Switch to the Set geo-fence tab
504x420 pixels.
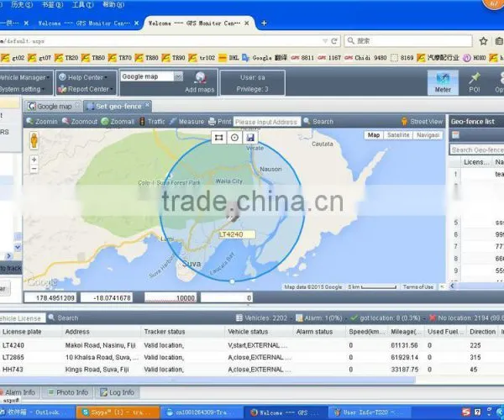pyautogui.click(x=115, y=107)
